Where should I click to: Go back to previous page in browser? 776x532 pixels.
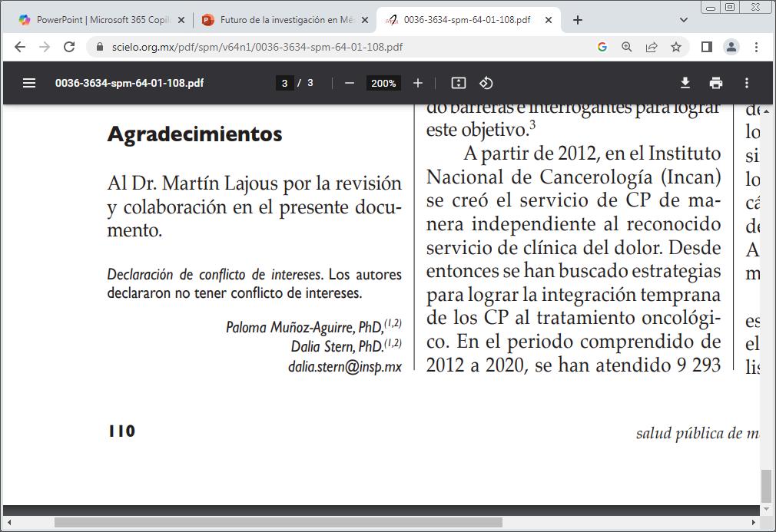(20, 47)
